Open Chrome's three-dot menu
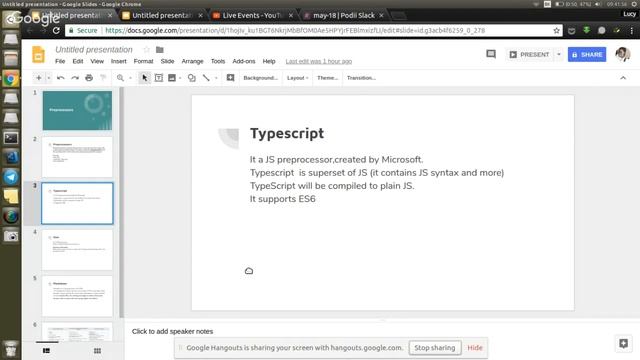640x360 pixels. [631, 31]
